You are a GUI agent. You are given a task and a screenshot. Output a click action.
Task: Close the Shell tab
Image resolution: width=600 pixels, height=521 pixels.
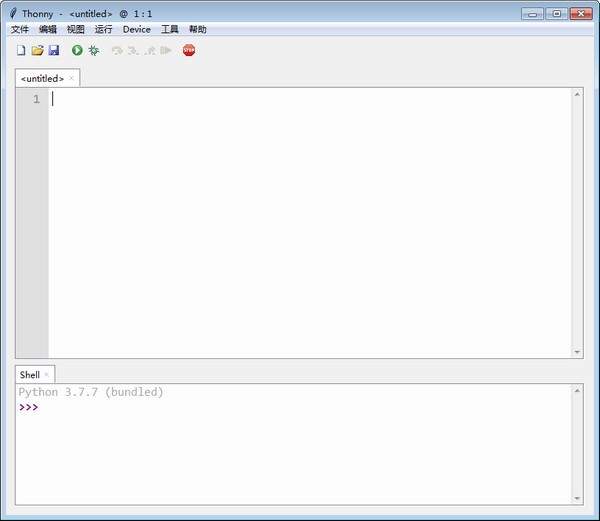point(47,375)
